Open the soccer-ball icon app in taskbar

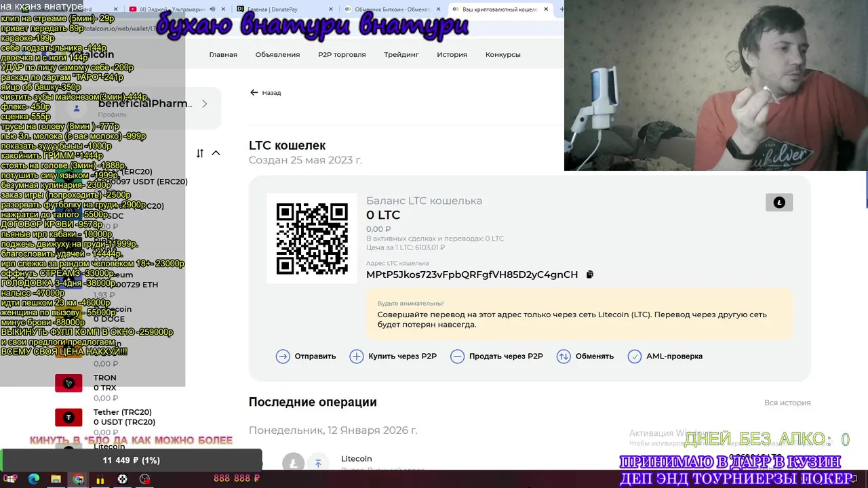tap(122, 479)
